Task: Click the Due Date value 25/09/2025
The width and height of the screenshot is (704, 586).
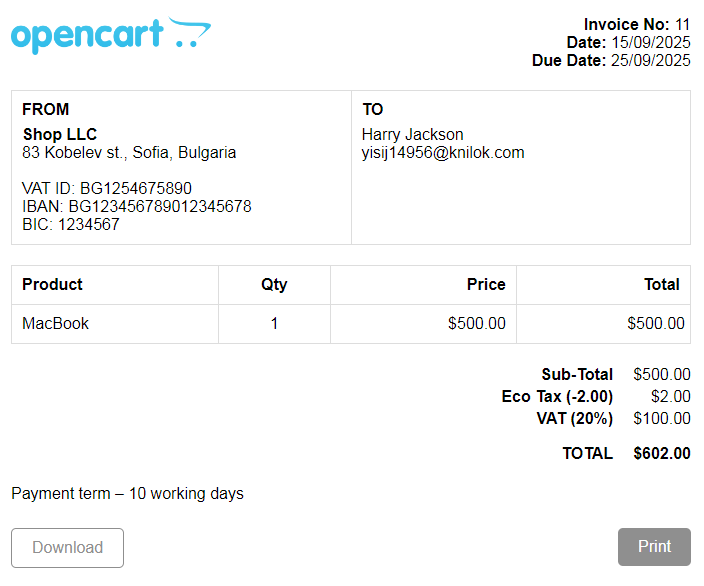Action: click(x=651, y=61)
